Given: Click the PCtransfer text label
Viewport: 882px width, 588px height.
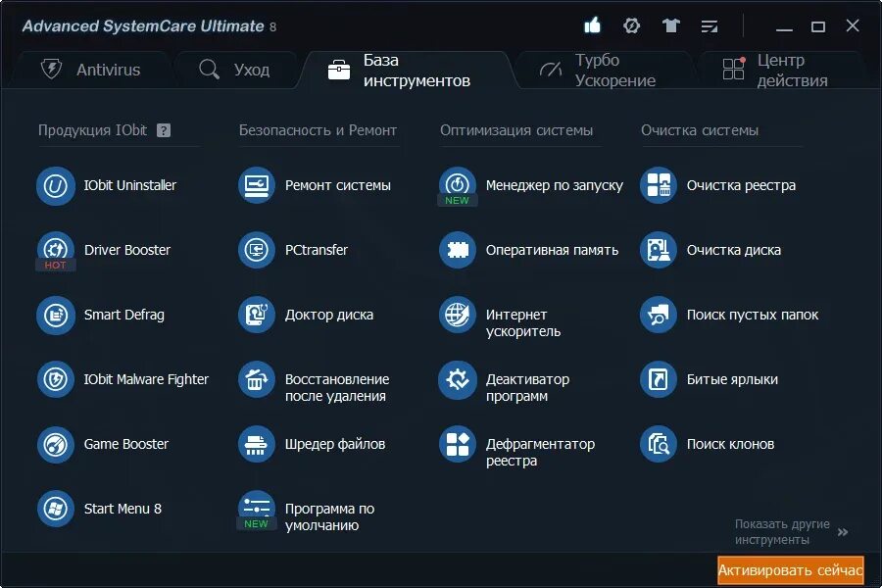Looking at the screenshot, I should pyautogui.click(x=317, y=251).
